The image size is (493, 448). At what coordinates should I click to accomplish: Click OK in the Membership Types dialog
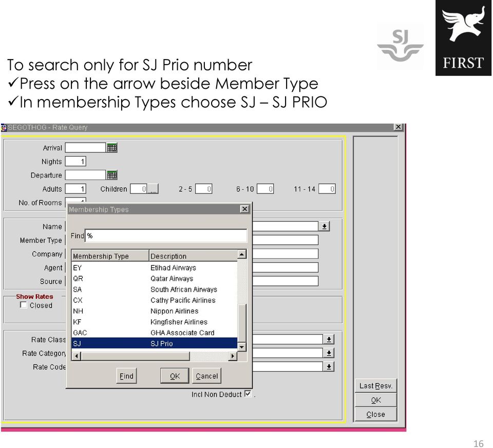(175, 376)
